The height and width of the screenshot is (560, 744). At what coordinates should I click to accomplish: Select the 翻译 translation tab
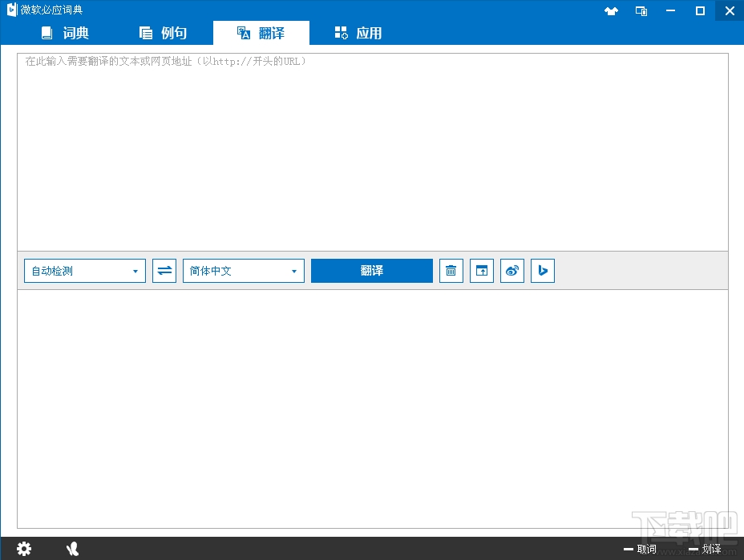(x=261, y=33)
